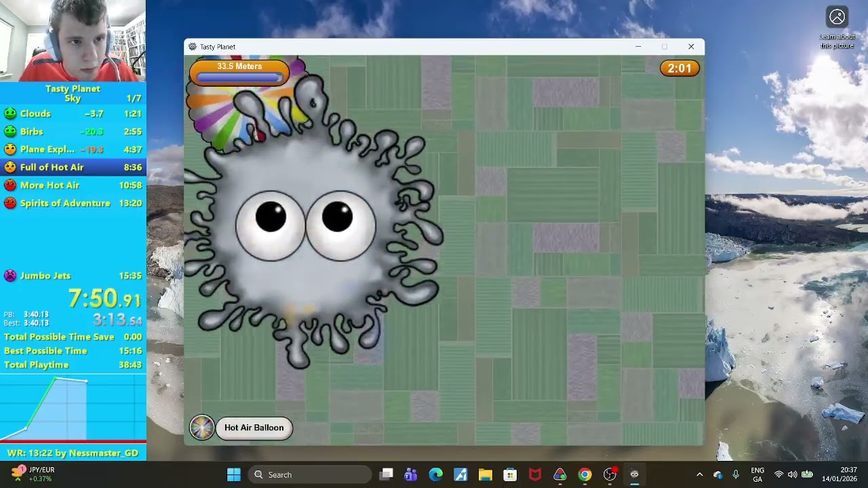Click the right eye of the grey goo

pyautogui.click(x=340, y=225)
